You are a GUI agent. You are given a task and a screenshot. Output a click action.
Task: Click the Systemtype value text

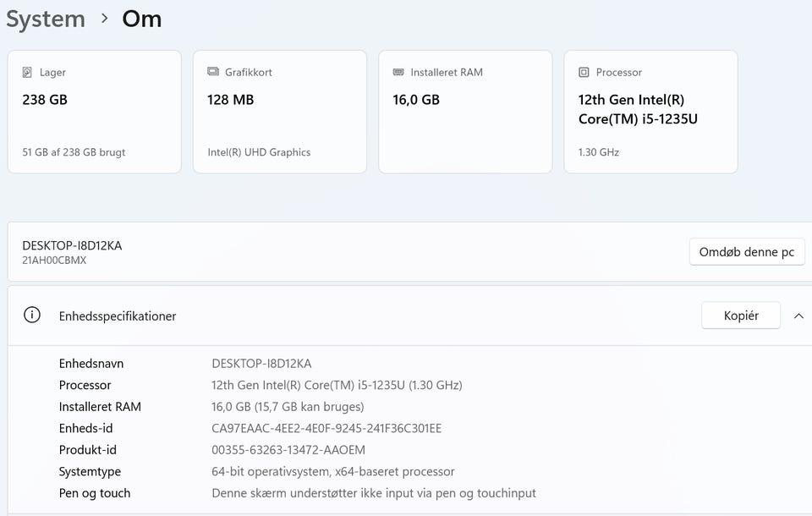(332, 471)
